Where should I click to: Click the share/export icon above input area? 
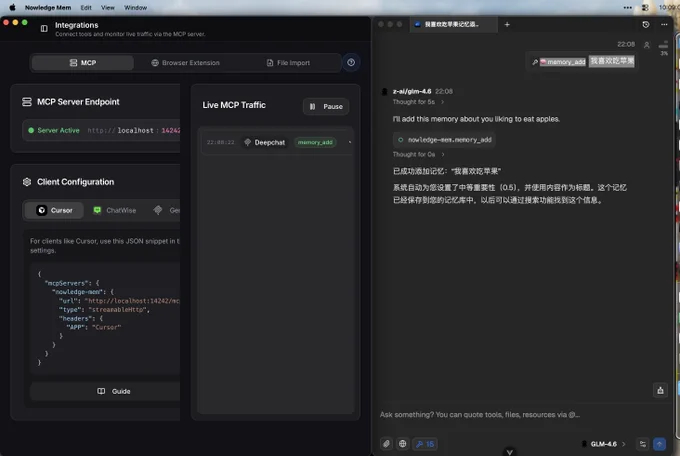click(660, 390)
